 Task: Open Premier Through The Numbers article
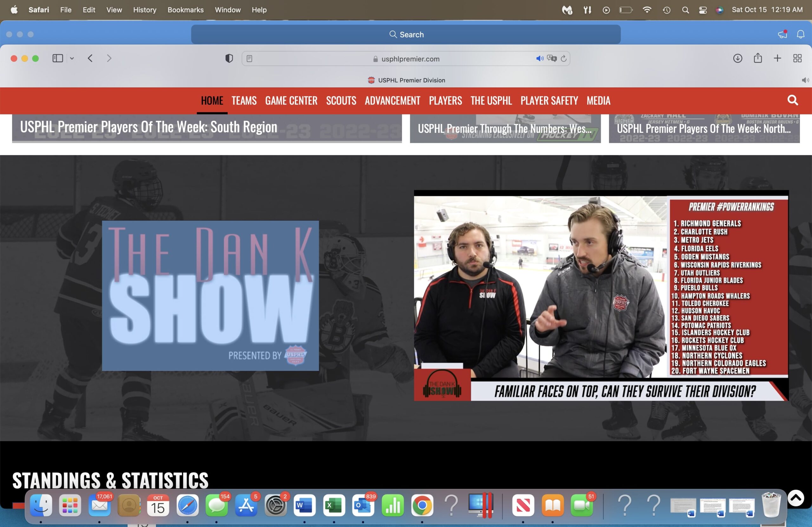505,128
